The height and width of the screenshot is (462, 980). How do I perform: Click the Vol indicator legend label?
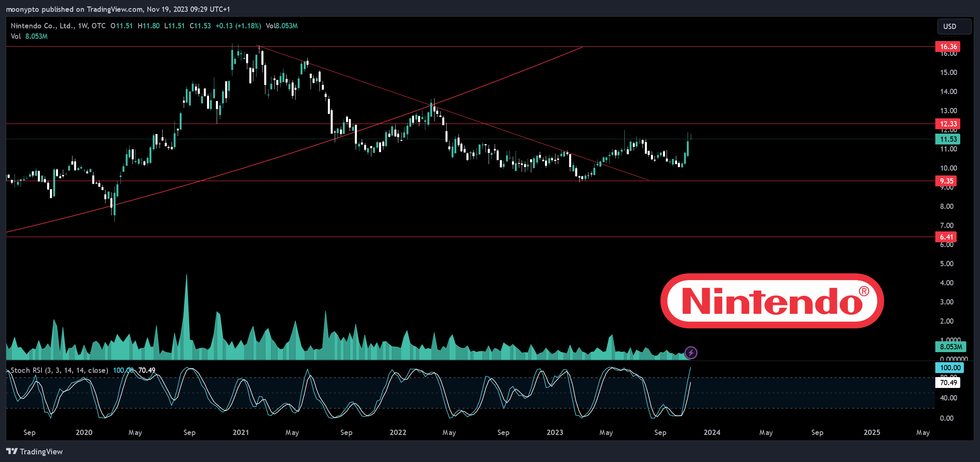tap(16, 36)
